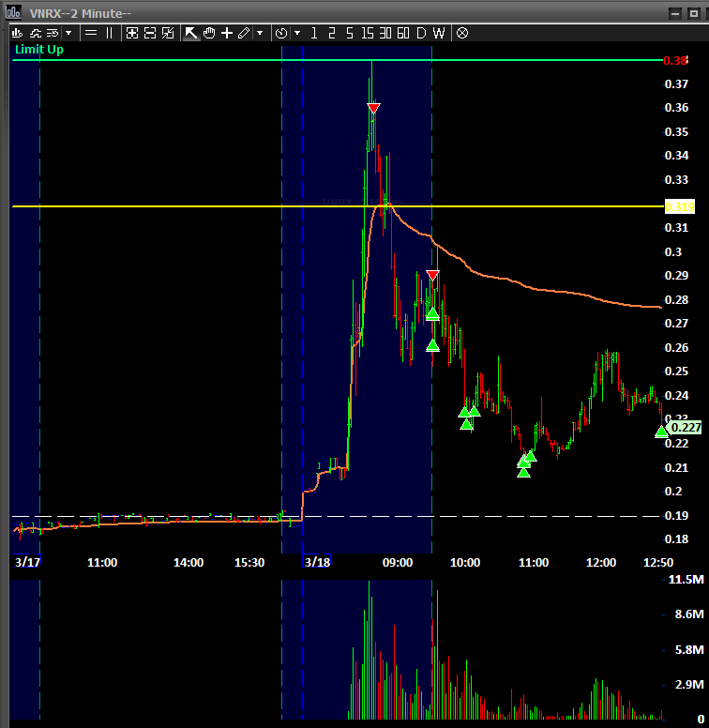
Task: Switch to the 5 minute timeframe
Action: pyautogui.click(x=350, y=33)
